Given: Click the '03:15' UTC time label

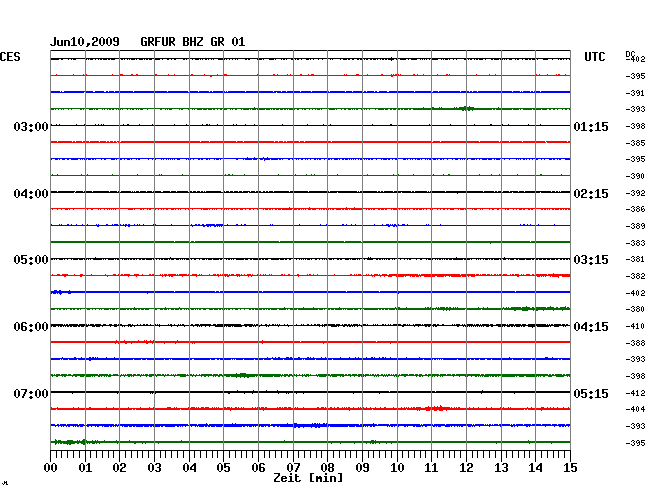Looking at the screenshot, I should (x=591, y=260).
